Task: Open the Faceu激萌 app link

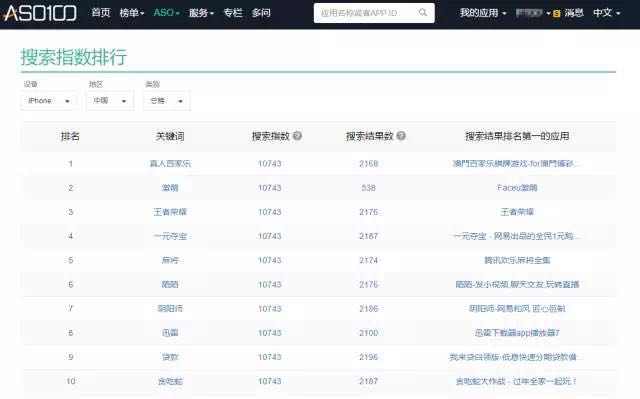Action: 517,188
